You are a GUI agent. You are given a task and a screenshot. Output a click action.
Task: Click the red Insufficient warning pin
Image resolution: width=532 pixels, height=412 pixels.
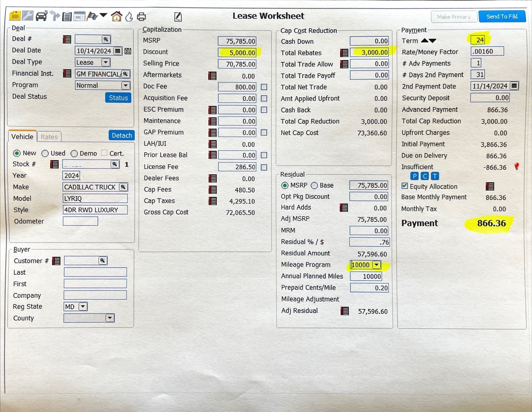(x=516, y=167)
